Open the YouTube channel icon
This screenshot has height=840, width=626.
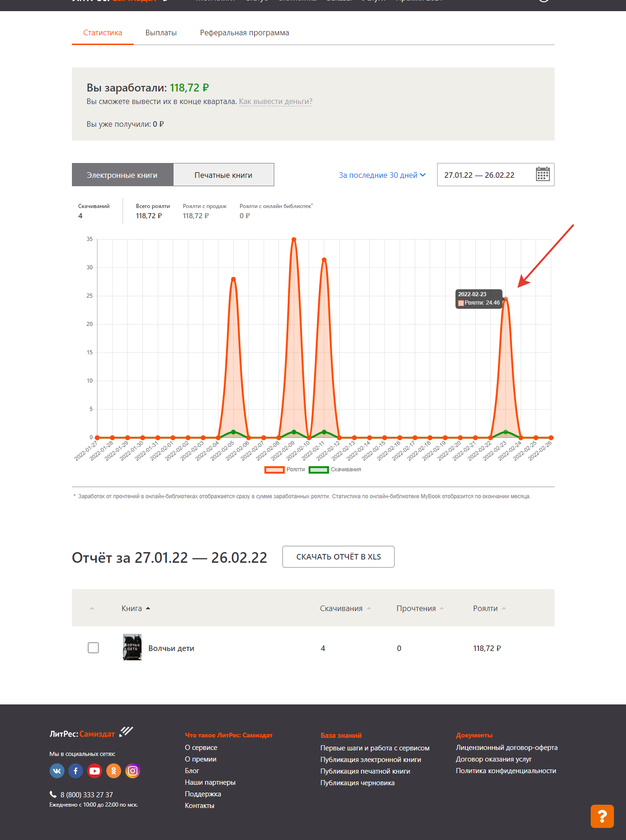pos(95,771)
